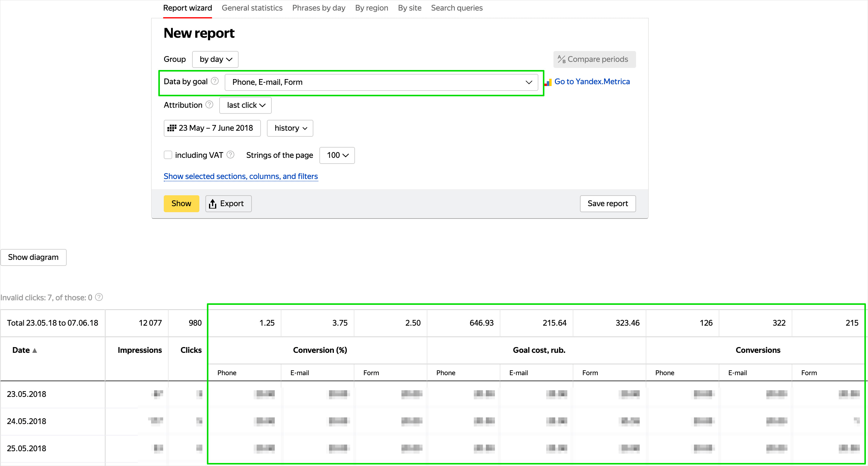Click the Show diagram button

click(33, 257)
